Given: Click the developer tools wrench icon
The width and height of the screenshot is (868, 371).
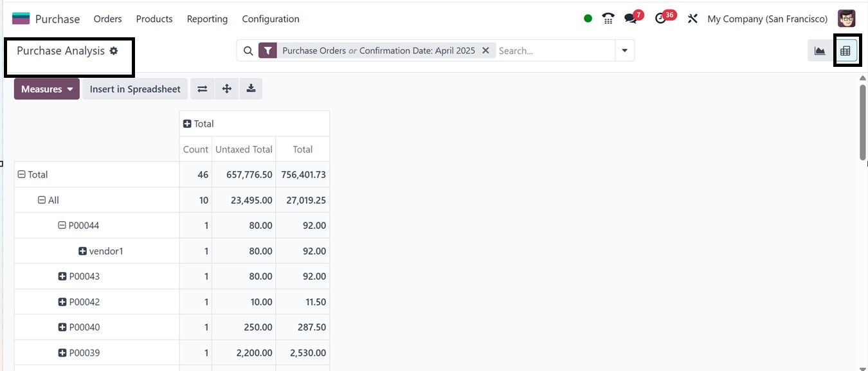Looking at the screenshot, I should 692,18.
